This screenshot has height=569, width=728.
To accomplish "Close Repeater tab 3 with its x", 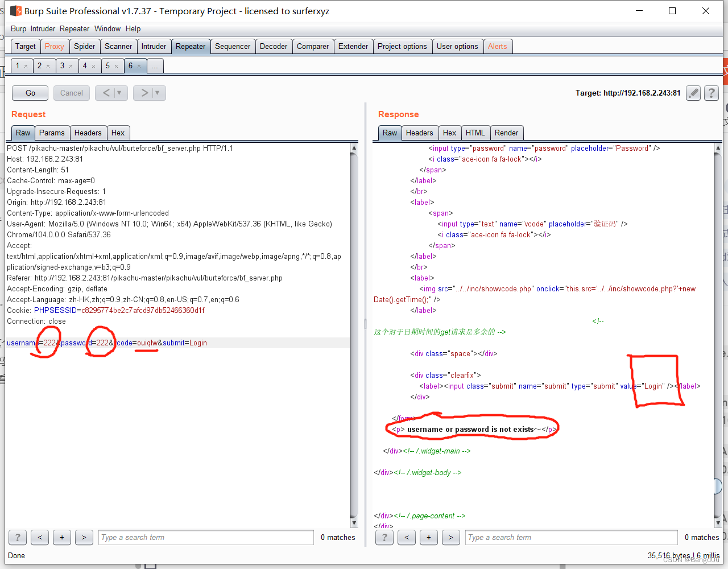I will click(x=71, y=66).
